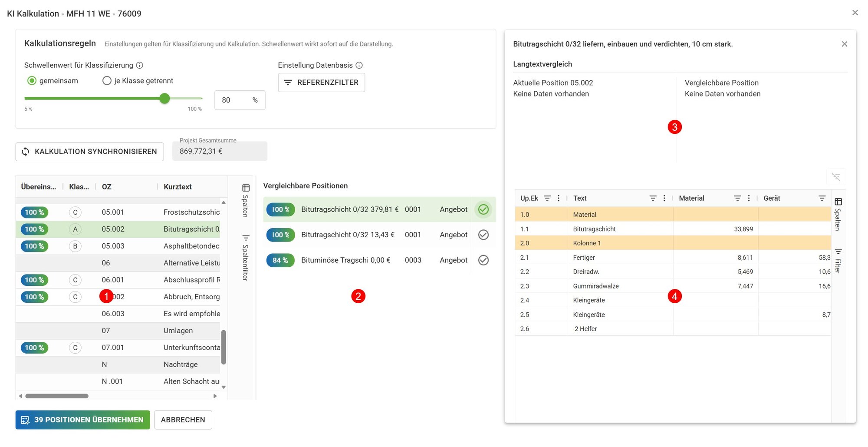Expand the Spaltenfilter side panel
The image size is (868, 447).
point(246,258)
